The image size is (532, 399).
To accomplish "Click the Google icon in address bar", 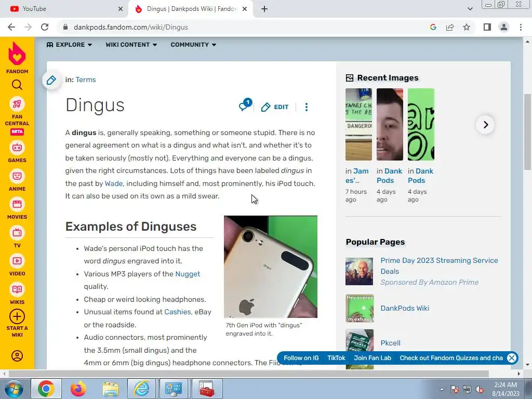I will click(x=433, y=27).
